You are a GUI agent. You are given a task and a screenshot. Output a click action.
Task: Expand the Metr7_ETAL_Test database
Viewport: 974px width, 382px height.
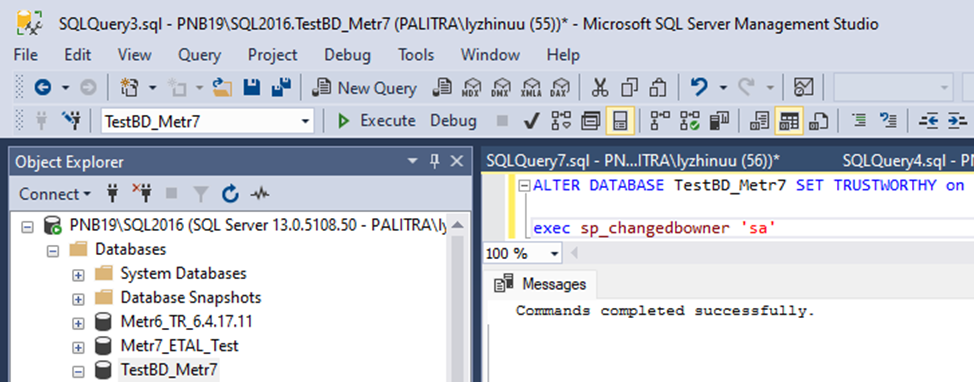point(78,347)
